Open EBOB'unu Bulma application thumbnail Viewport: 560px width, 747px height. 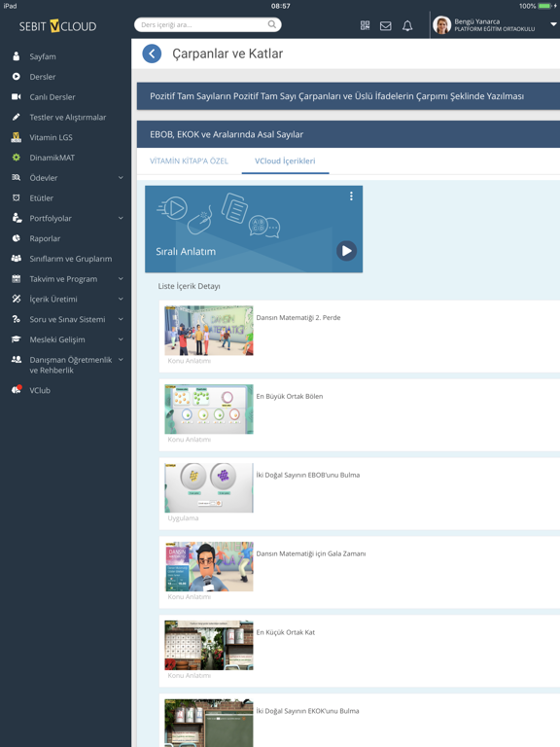coord(209,488)
